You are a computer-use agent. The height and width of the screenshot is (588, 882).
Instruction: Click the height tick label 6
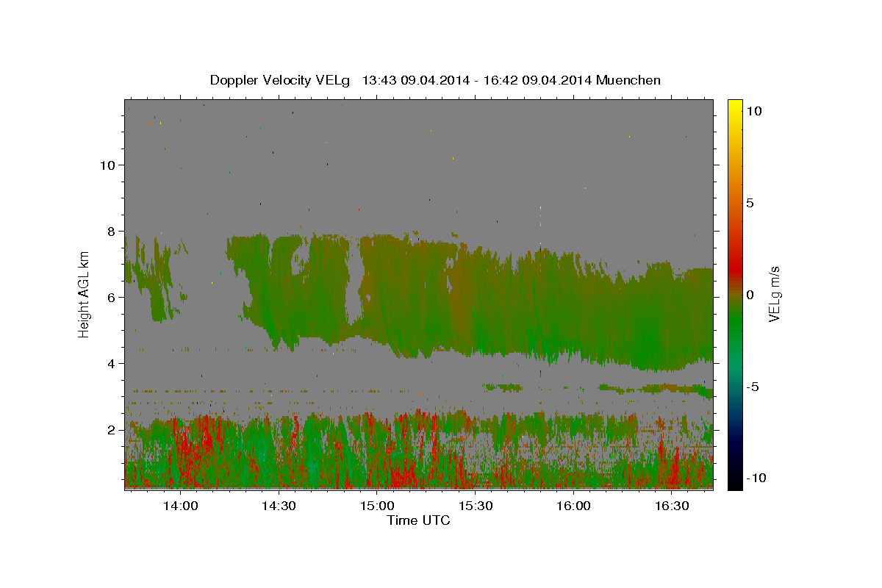click(x=112, y=298)
